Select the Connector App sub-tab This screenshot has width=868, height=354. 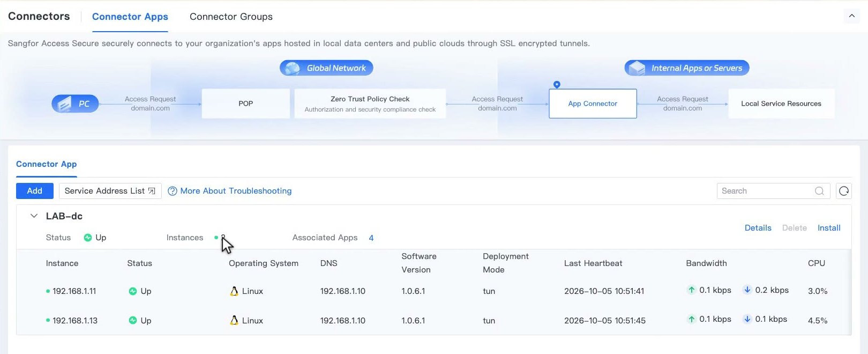click(x=47, y=164)
